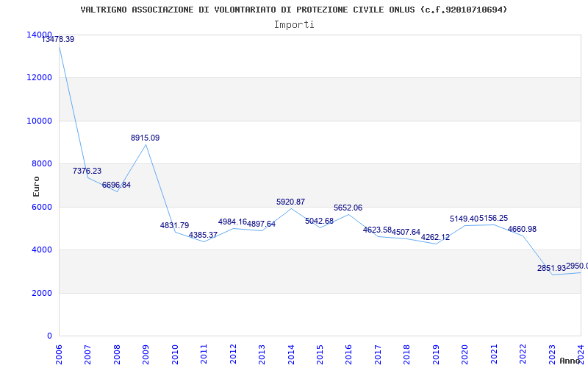Select the 6696.84 data label
588x368 pixels.
point(116,185)
